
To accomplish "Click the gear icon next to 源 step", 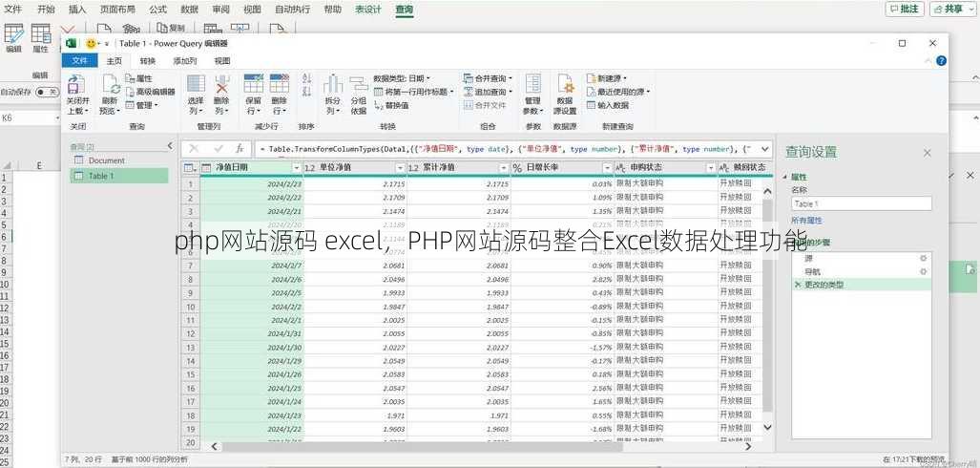I will [x=923, y=258].
